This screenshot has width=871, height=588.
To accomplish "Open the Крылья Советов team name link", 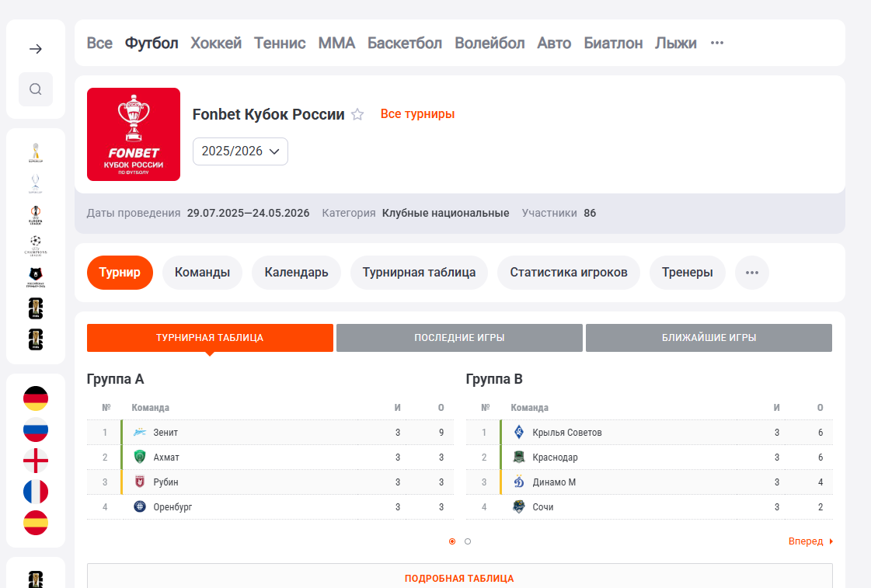I will 567,433.
